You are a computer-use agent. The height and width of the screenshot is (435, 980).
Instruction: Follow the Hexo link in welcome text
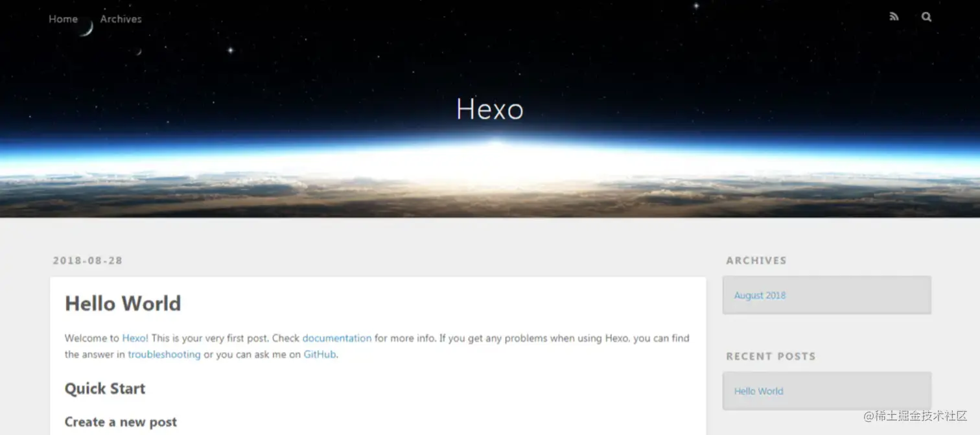[134, 338]
